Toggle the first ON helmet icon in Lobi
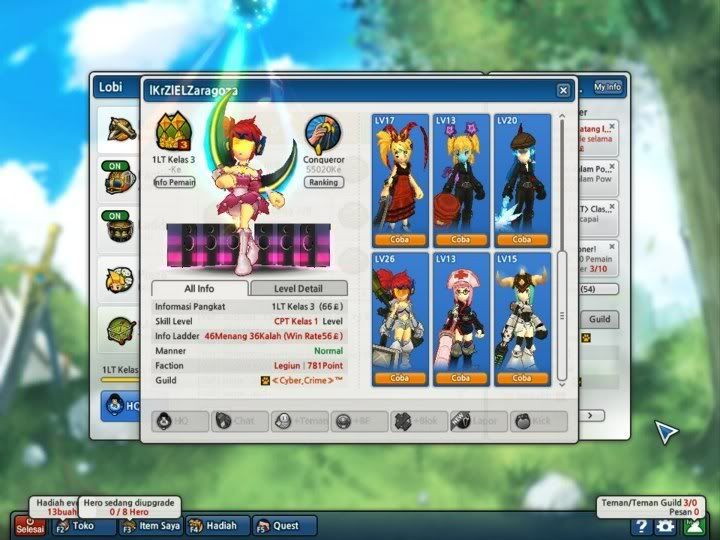The width and height of the screenshot is (720, 540). click(x=119, y=178)
